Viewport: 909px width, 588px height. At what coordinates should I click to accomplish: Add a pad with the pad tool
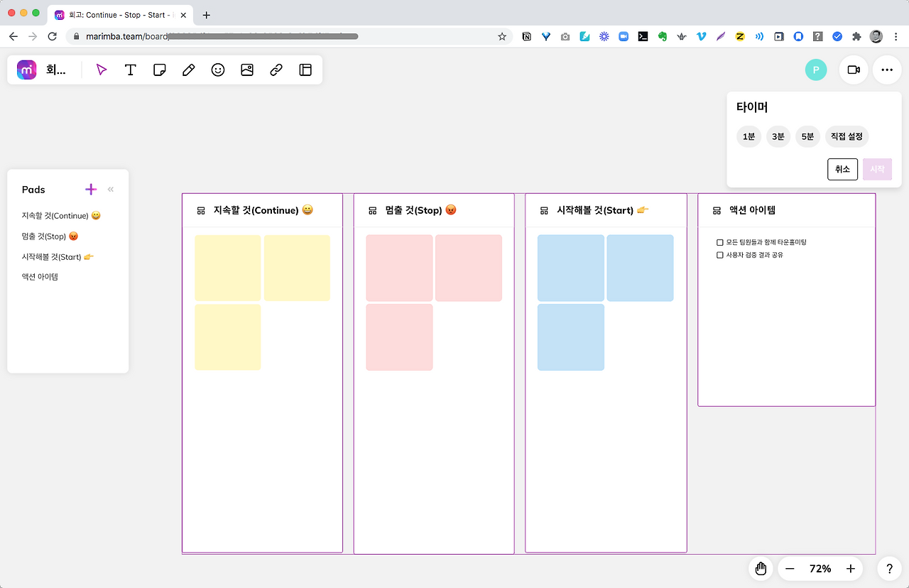[305, 70]
